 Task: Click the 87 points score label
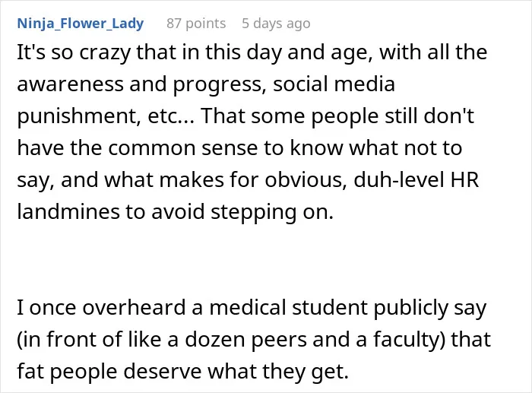coord(196,24)
